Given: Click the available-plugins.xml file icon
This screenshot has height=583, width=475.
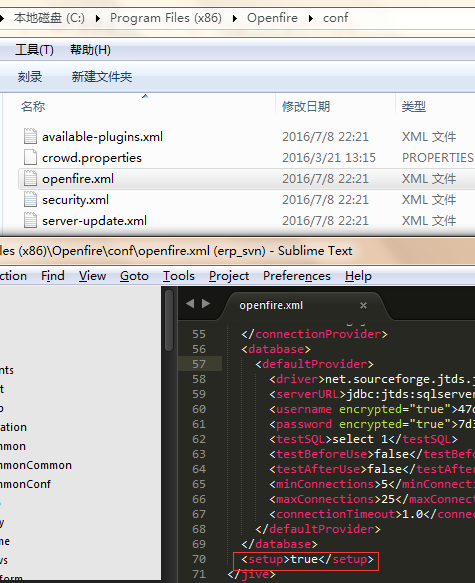Looking at the screenshot, I should (x=30, y=136).
